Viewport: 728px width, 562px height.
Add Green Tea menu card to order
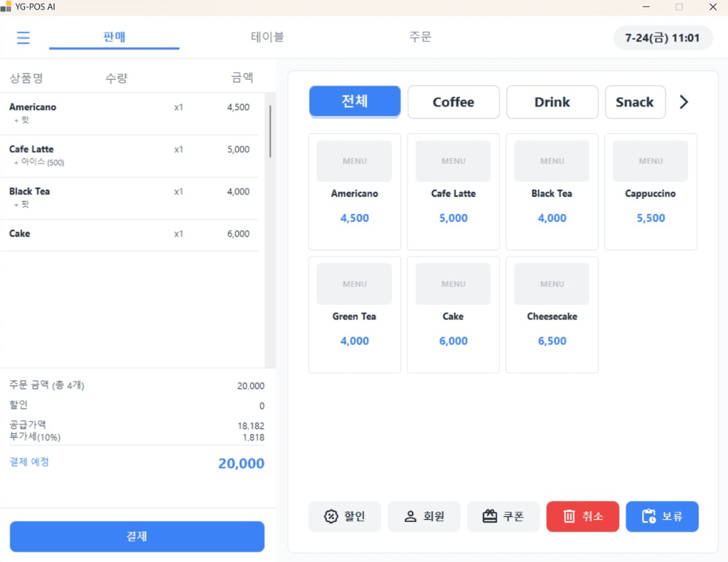(355, 314)
